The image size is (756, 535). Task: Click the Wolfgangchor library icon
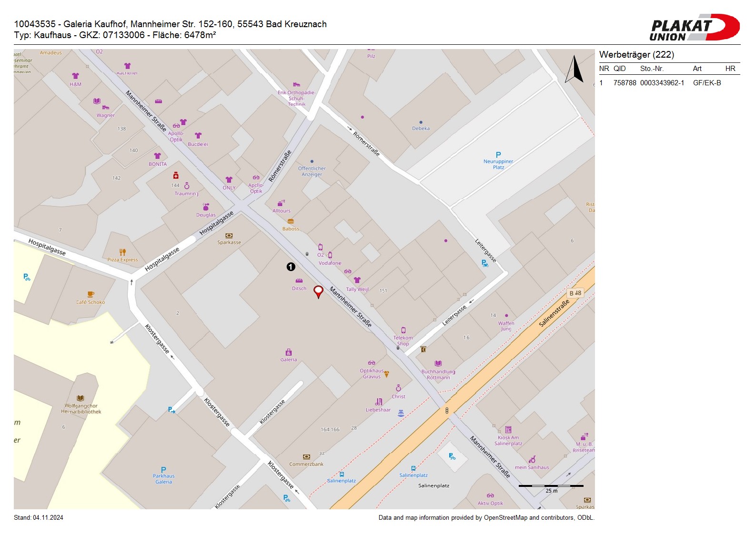coord(81,398)
